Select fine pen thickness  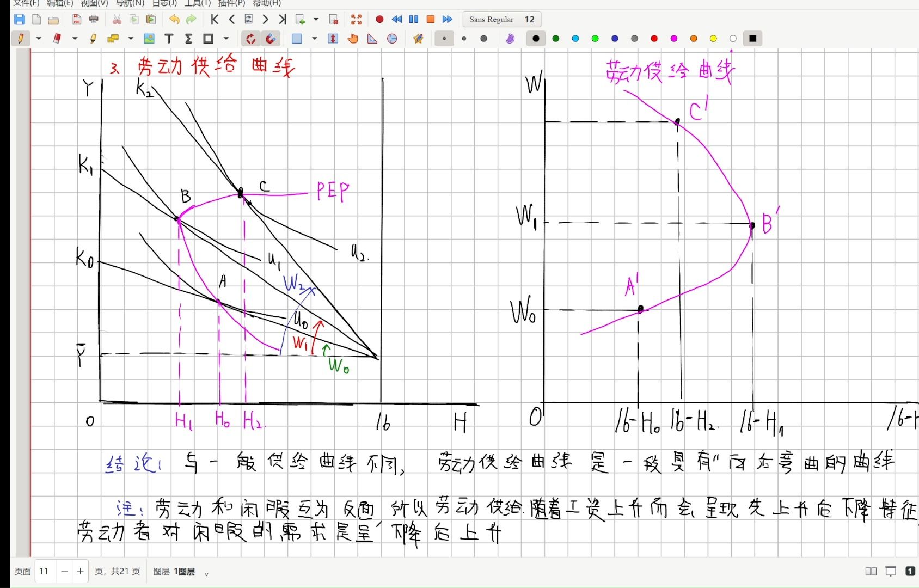(x=444, y=39)
